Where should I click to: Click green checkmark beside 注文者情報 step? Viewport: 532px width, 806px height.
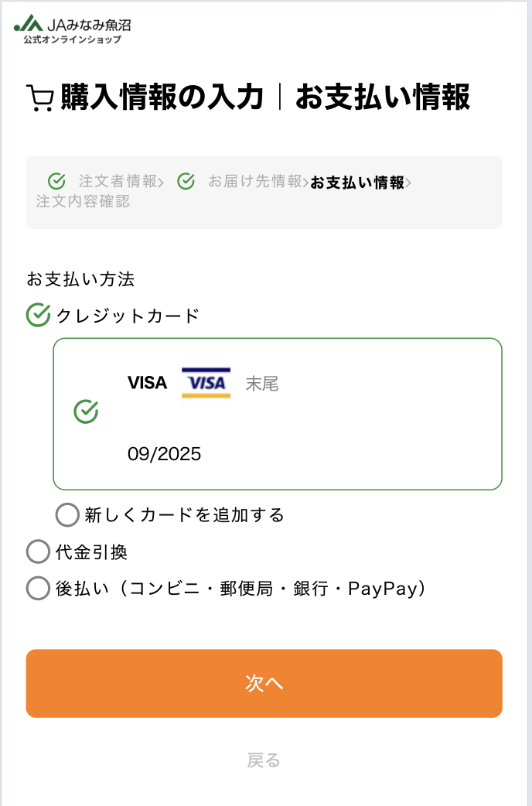coord(56,182)
